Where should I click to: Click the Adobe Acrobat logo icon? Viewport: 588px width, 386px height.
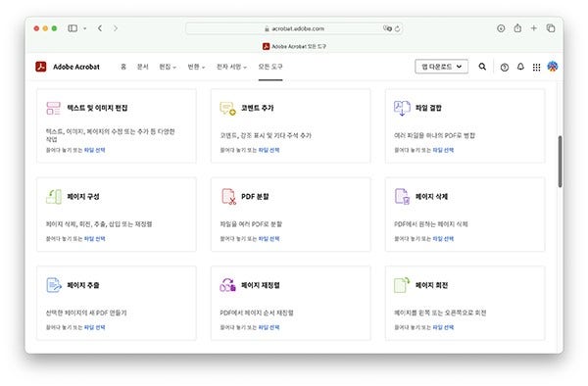[x=41, y=67]
